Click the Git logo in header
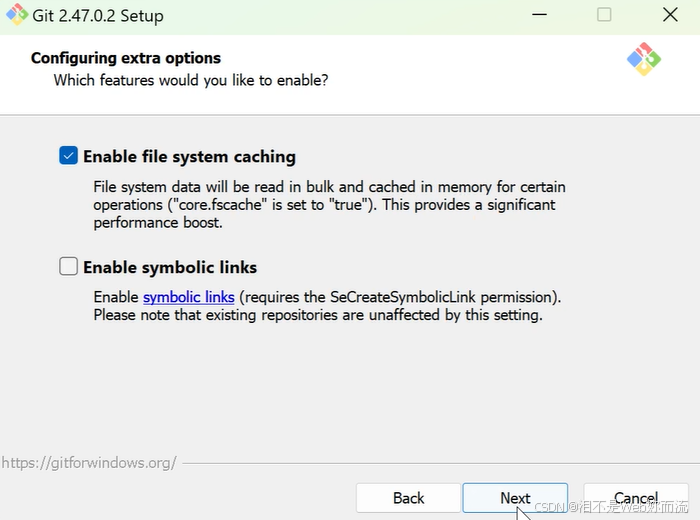 644,59
